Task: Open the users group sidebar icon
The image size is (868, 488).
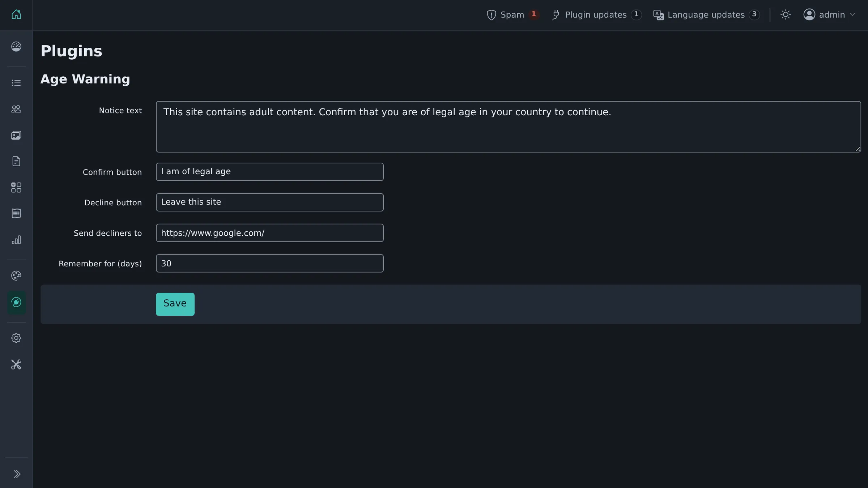Action: [x=16, y=109]
